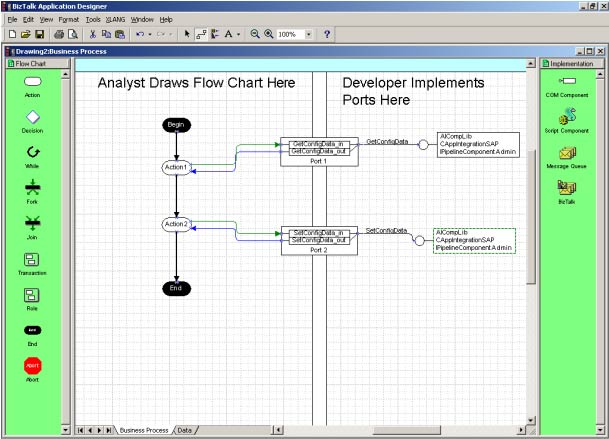Image resolution: width=609 pixels, height=439 pixels.
Task: Open the text tool dropdown arrow
Action: click(x=239, y=34)
